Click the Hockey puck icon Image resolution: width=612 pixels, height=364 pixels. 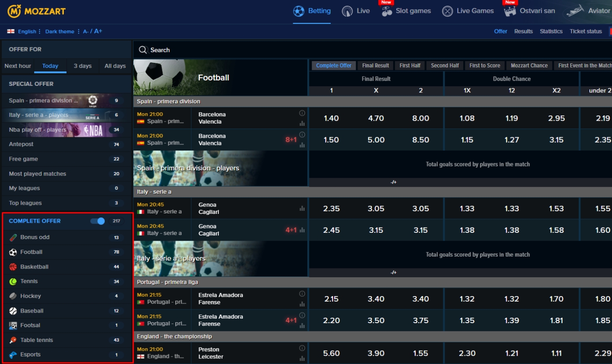(x=13, y=296)
